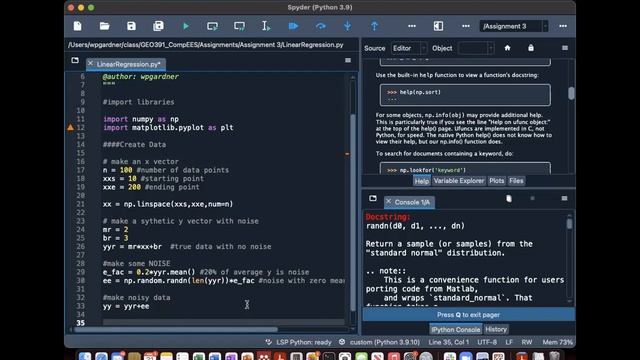Step over current line debug icon
Image resolution: width=640 pixels, height=360 pixels.
321,26
